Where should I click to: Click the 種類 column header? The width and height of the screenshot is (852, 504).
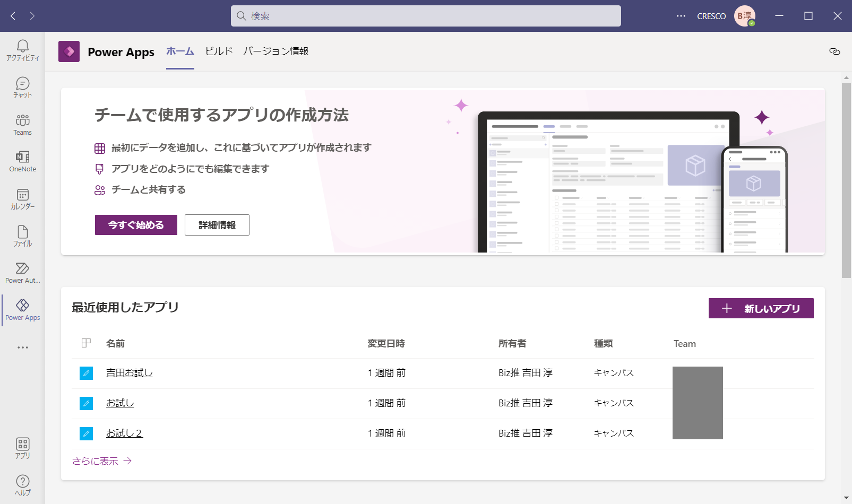pos(603,344)
